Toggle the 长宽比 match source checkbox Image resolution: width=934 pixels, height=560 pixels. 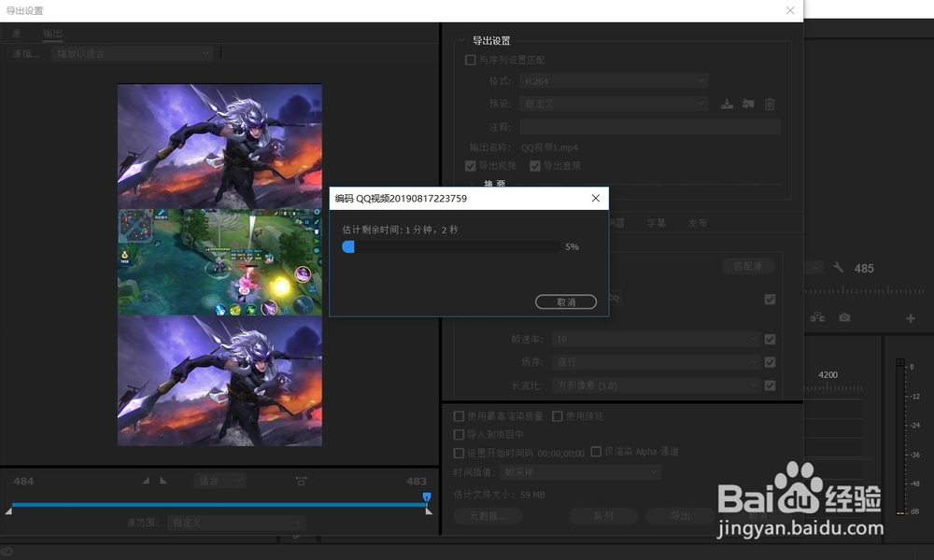pyautogui.click(x=770, y=385)
